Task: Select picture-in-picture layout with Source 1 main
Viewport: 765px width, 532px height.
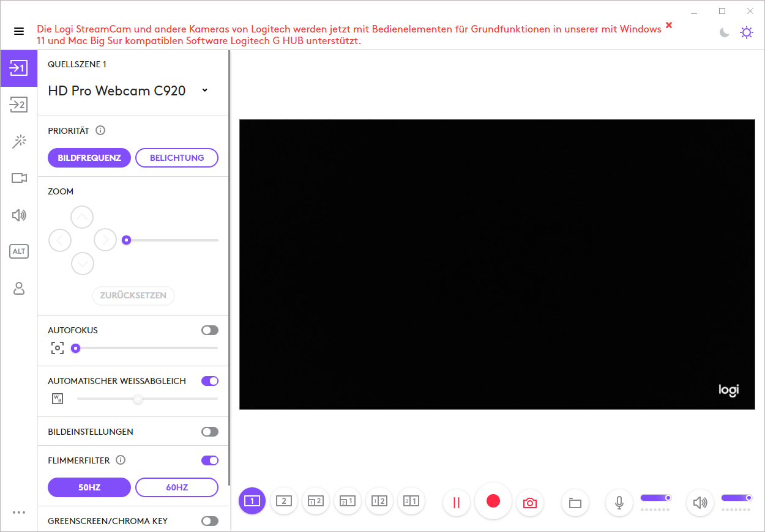Action: click(x=348, y=501)
